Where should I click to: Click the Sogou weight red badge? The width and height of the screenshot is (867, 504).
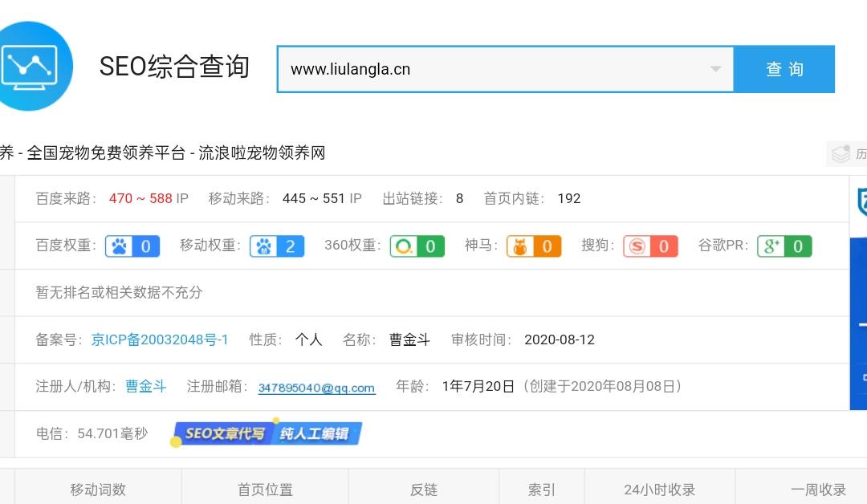coord(650,246)
